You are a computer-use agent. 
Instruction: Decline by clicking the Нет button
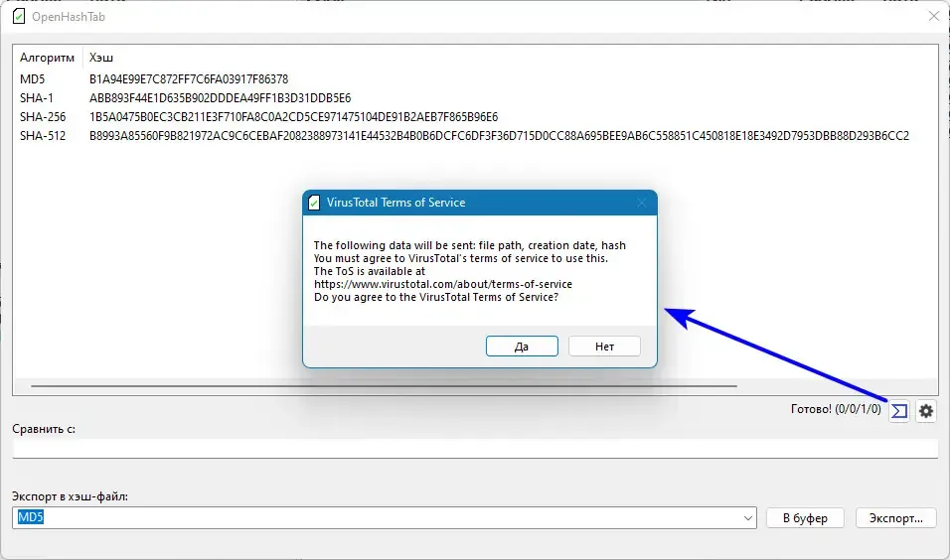604,347
